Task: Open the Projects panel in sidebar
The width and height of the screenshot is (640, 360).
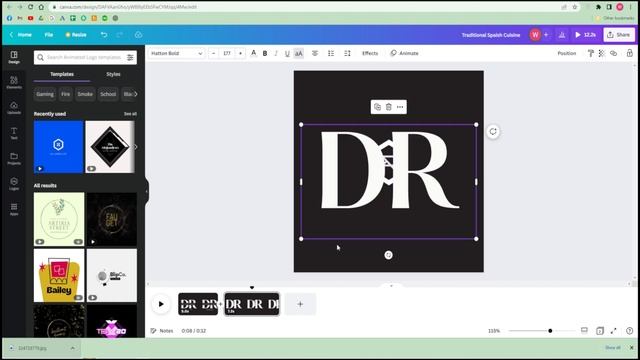Action: coord(14,158)
